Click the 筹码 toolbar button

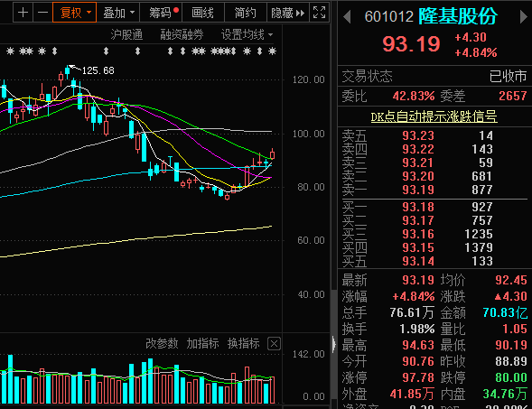coord(161,13)
